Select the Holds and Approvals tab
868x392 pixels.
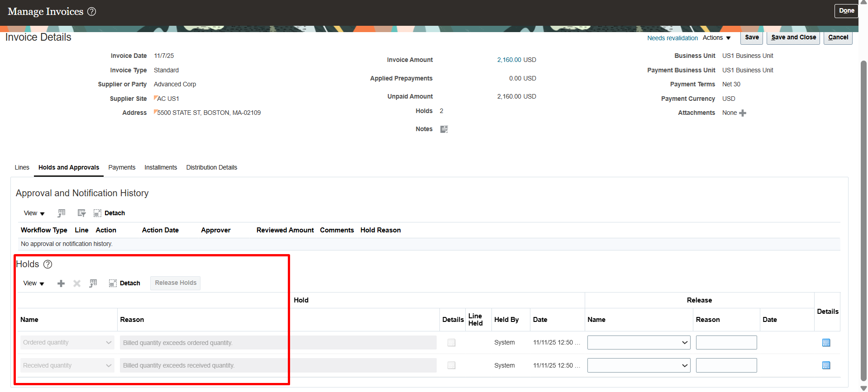pos(69,168)
